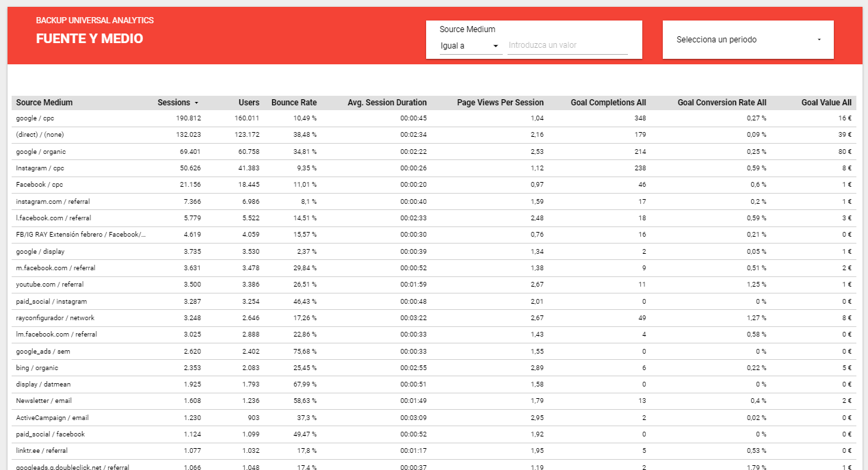Click the 'Introduzca un valor' input field

tap(568, 46)
